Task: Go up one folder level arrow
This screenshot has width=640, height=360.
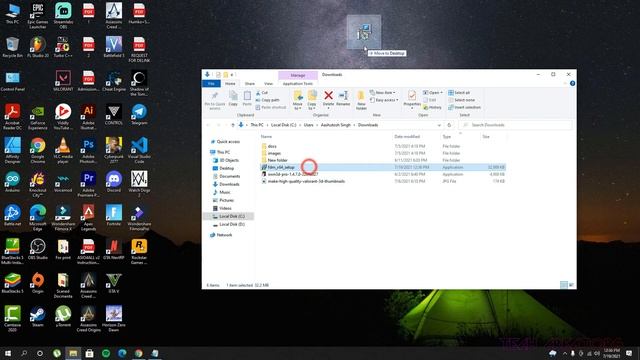Action: point(233,125)
